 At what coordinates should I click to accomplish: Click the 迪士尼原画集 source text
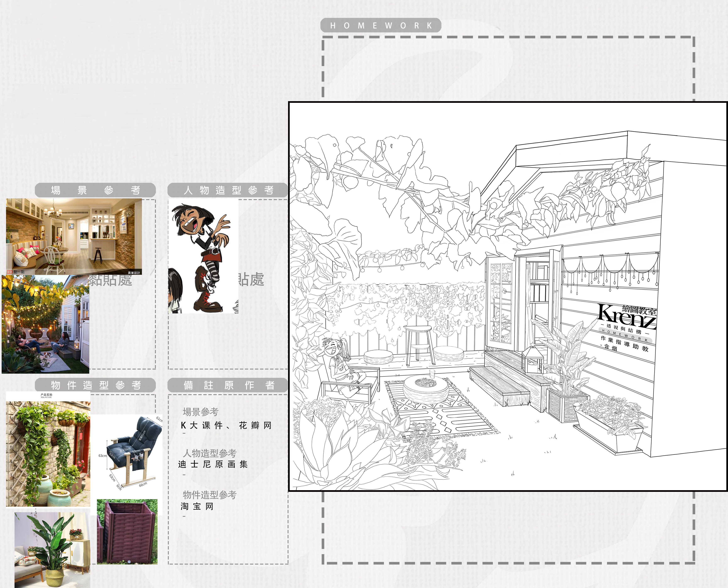[x=213, y=464]
